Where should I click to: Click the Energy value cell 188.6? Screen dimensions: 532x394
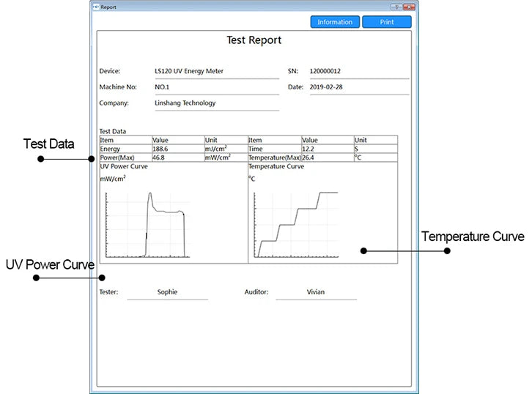point(177,149)
